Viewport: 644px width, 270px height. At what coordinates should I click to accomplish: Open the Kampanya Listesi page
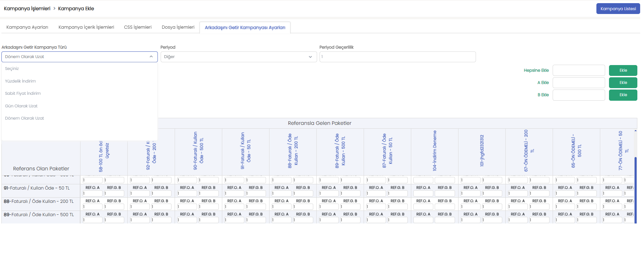[618, 9]
